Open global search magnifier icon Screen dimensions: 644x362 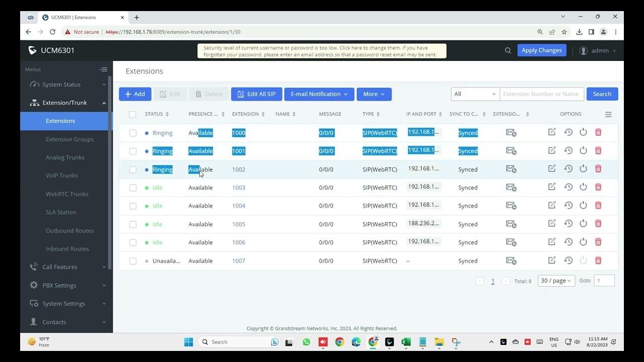pyautogui.click(x=508, y=50)
